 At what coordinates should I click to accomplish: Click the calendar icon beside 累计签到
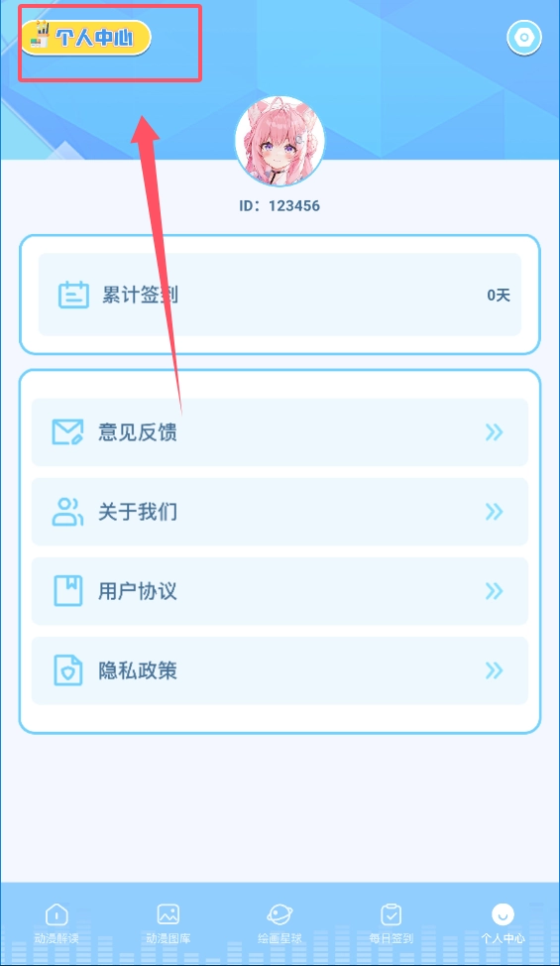coord(74,296)
